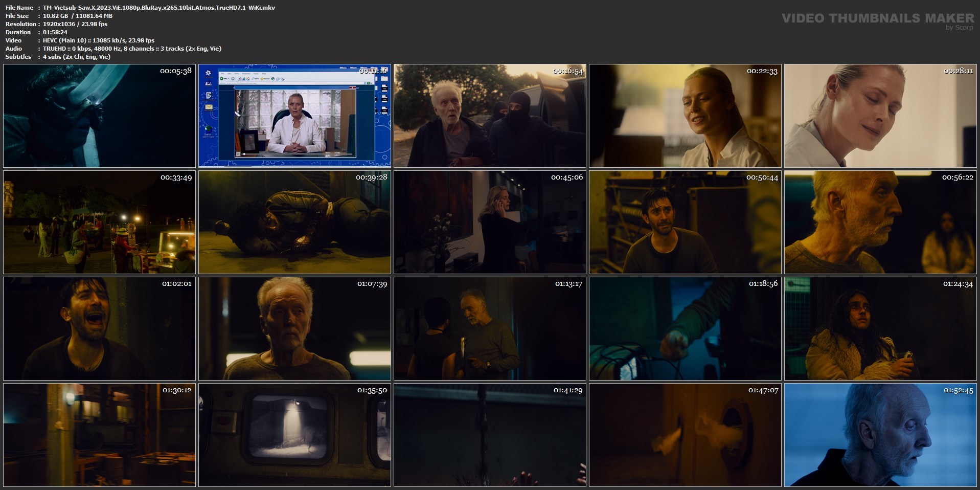
Task: Select the final thumbnail at 01:52:45
Action: tap(880, 435)
